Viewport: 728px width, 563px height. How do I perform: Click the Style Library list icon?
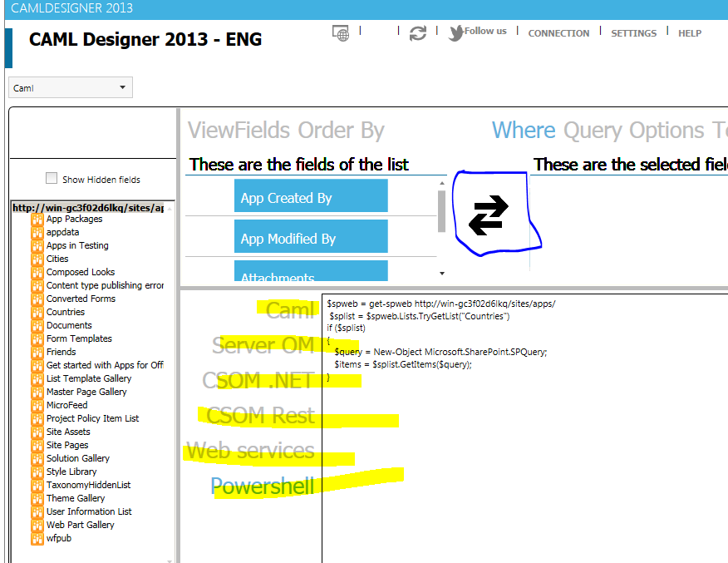[x=37, y=472]
